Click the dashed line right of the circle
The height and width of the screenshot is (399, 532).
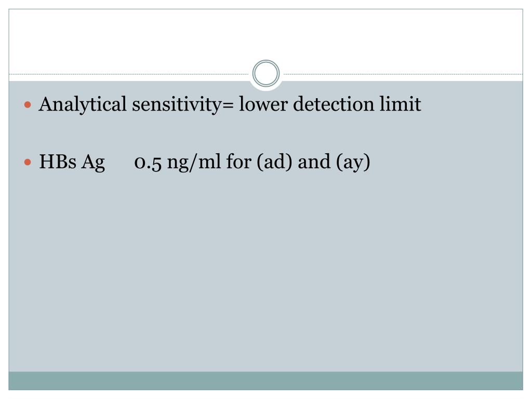[403, 74]
